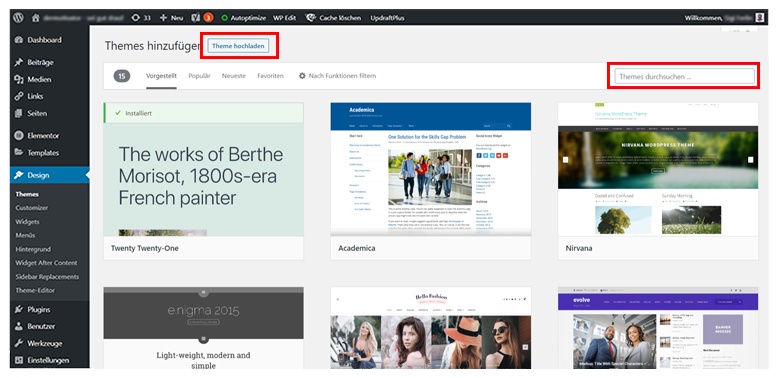Open the Widgets submenu entry
Image resolution: width=778 pixels, height=378 pixels.
(x=27, y=222)
